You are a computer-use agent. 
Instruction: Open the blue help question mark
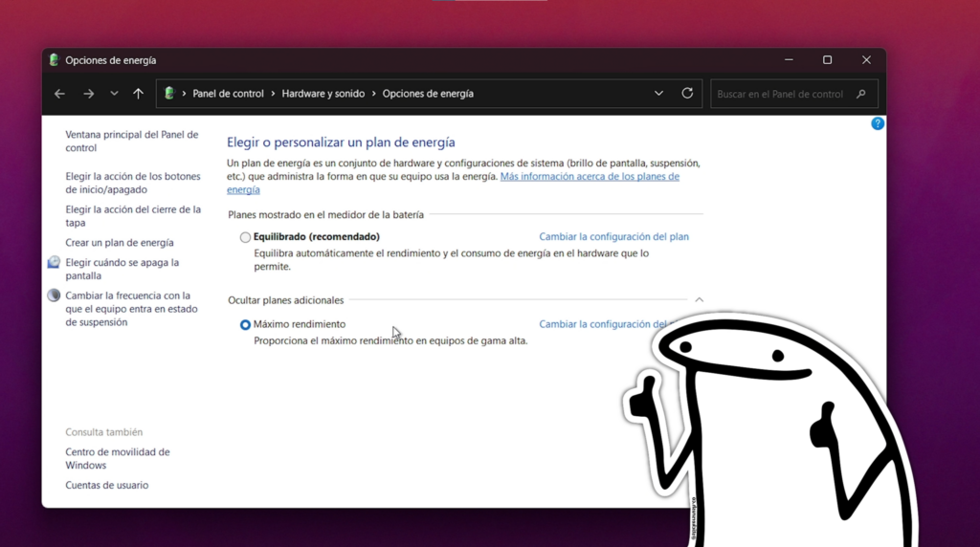click(877, 124)
